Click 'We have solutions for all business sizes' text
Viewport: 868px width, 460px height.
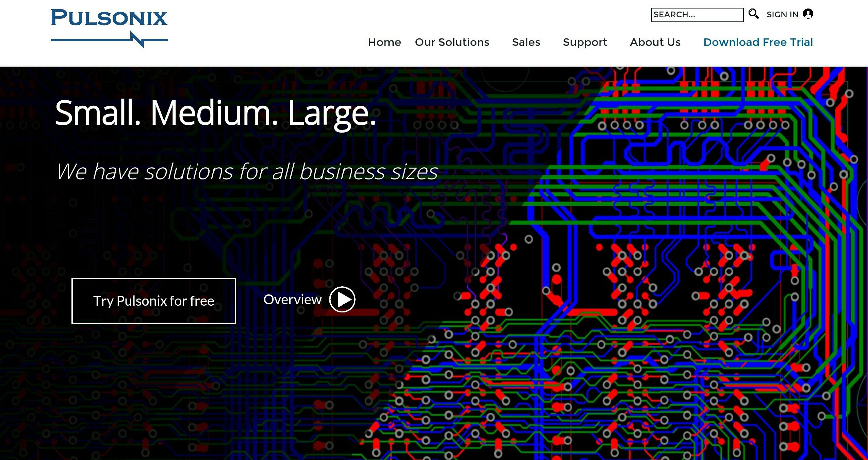tap(247, 171)
